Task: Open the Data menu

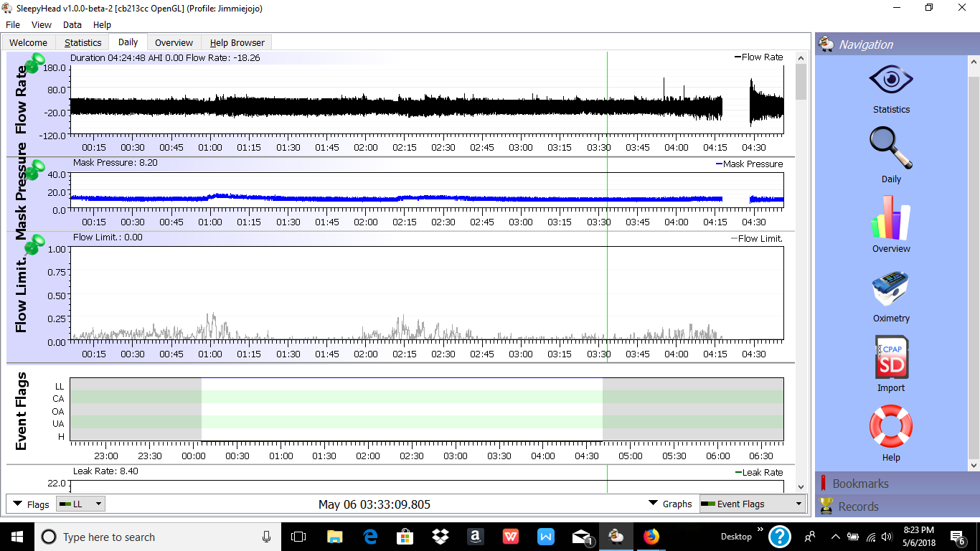Action: coord(72,25)
